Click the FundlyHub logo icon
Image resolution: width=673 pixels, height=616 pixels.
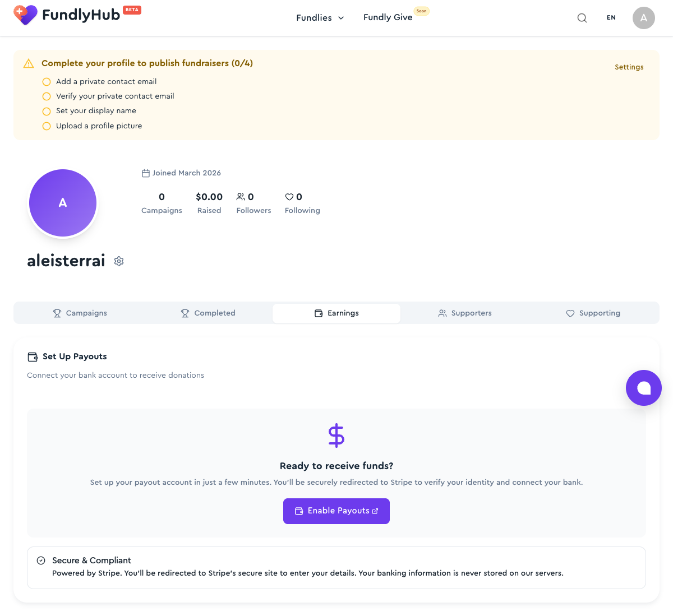[x=25, y=15]
